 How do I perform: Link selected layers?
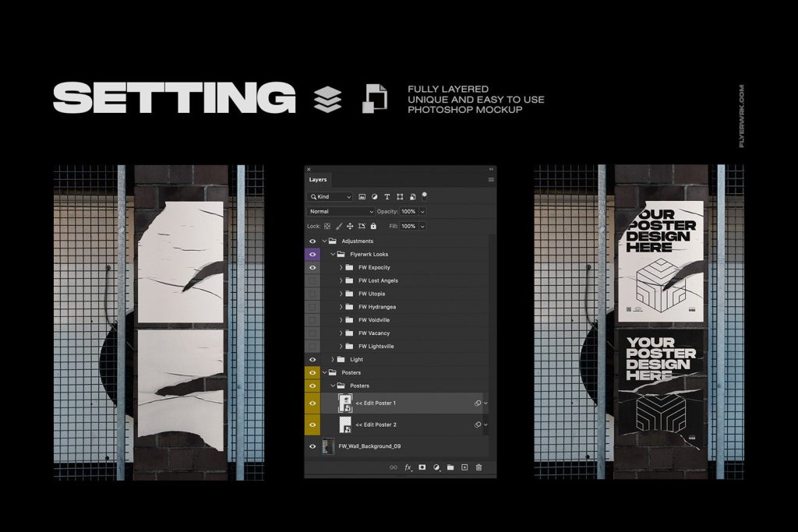coord(394,467)
